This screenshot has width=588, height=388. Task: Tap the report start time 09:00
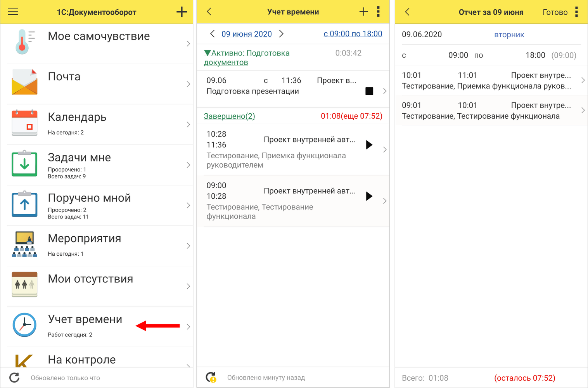[458, 55]
